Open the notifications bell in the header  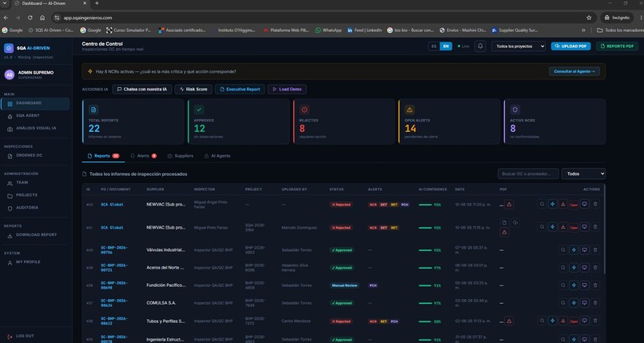click(480, 46)
